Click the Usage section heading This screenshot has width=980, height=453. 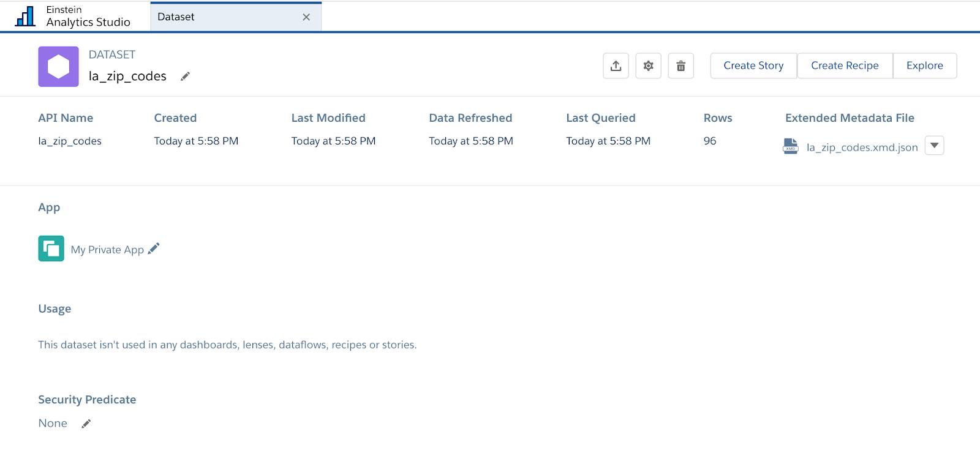(55, 309)
